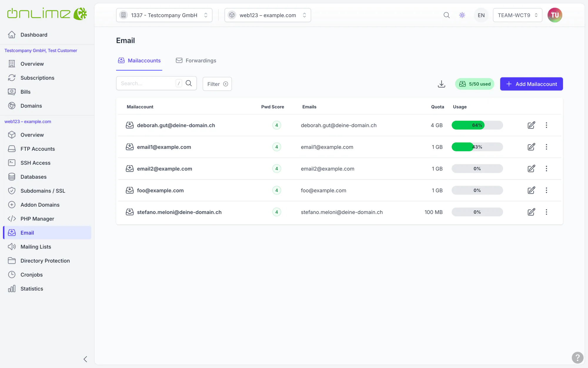Click the download export icon
The width and height of the screenshot is (588, 368).
[x=441, y=84]
